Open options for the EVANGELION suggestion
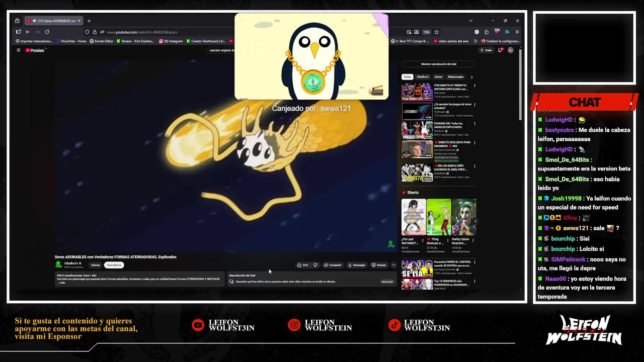Image resolution: width=644 pixels, height=362 pixels. [x=474, y=124]
